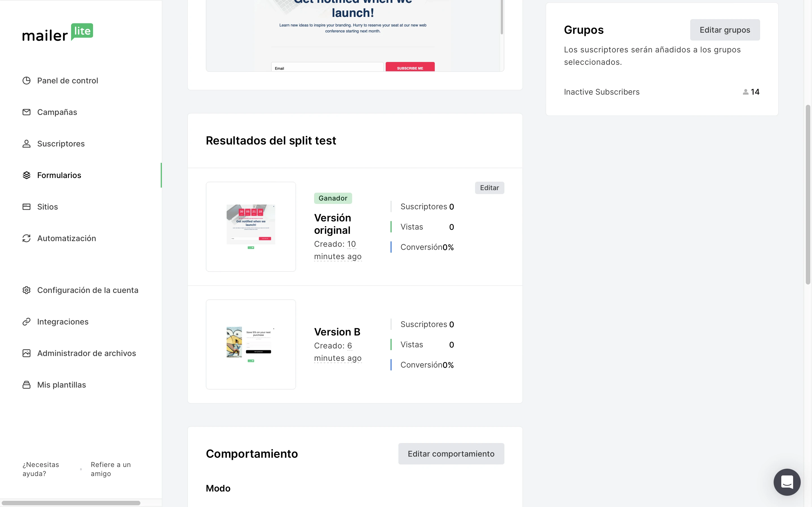Open Administrador de archivos in sidebar
Screen dimensions: 812x507
coord(86,353)
